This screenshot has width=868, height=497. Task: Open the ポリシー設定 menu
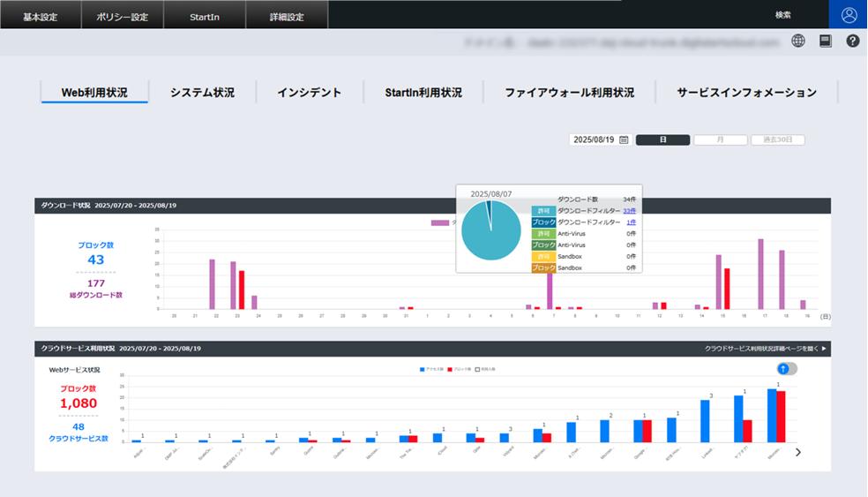pos(122,16)
